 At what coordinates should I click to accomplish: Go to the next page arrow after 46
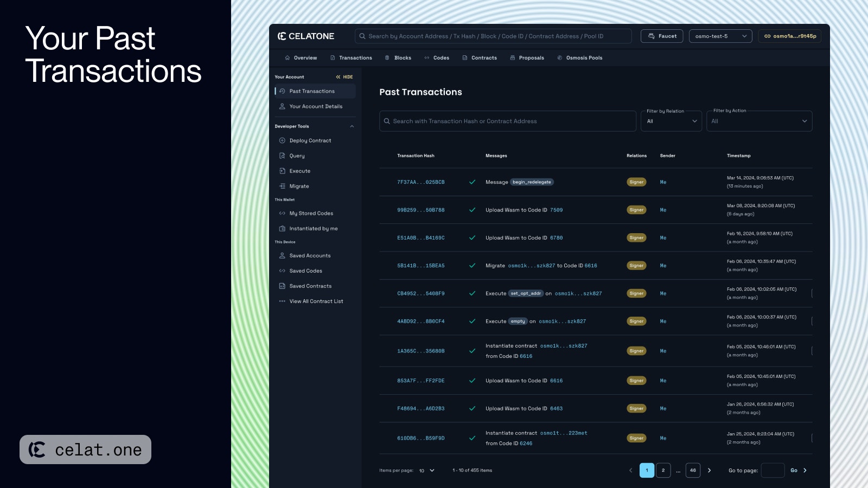coord(709,470)
